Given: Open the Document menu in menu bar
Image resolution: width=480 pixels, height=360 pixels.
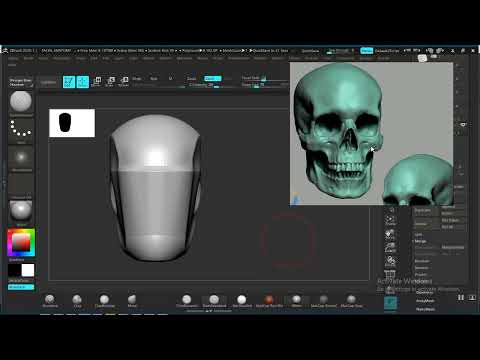Looking at the screenshot, I should pyautogui.click(x=62, y=58).
